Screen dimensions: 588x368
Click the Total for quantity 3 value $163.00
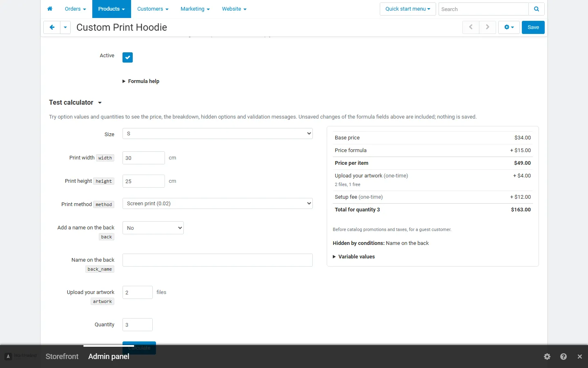coord(521,210)
